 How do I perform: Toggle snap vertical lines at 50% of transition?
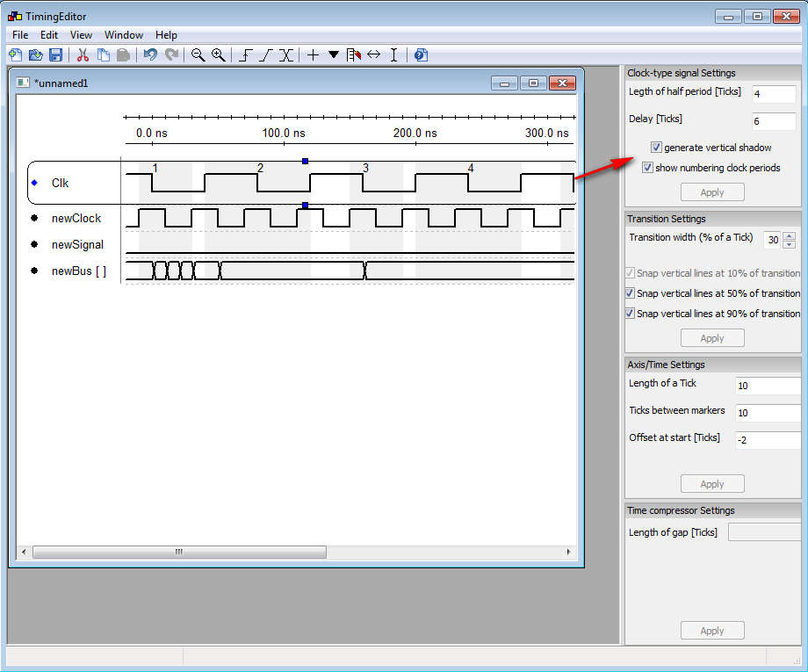[629, 293]
